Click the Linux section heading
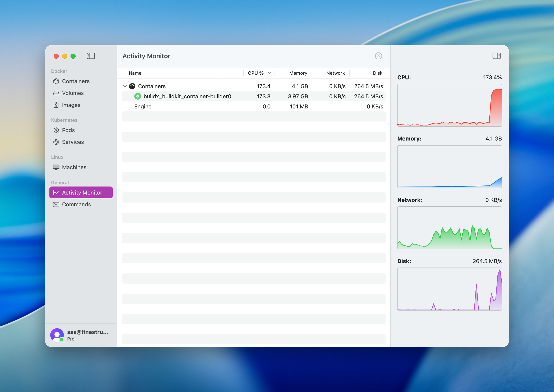 (x=57, y=157)
